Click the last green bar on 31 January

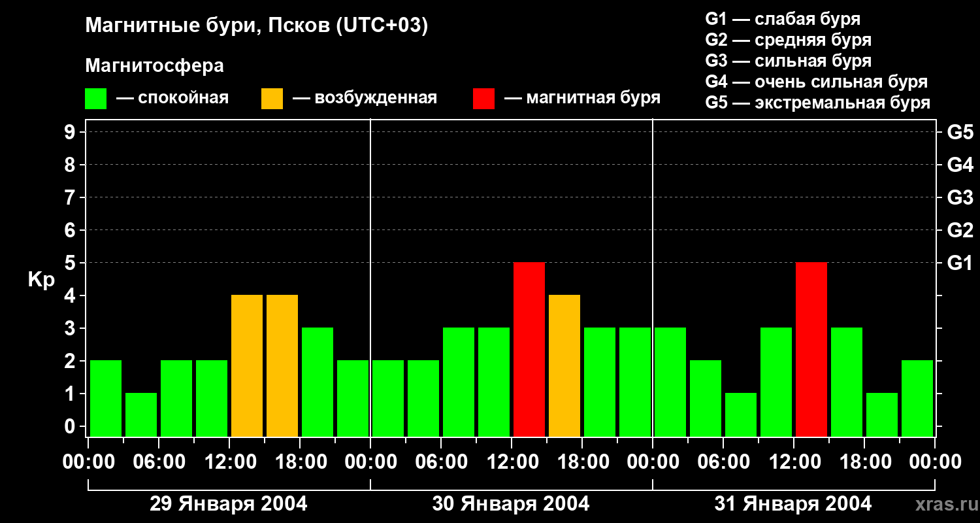(x=917, y=398)
